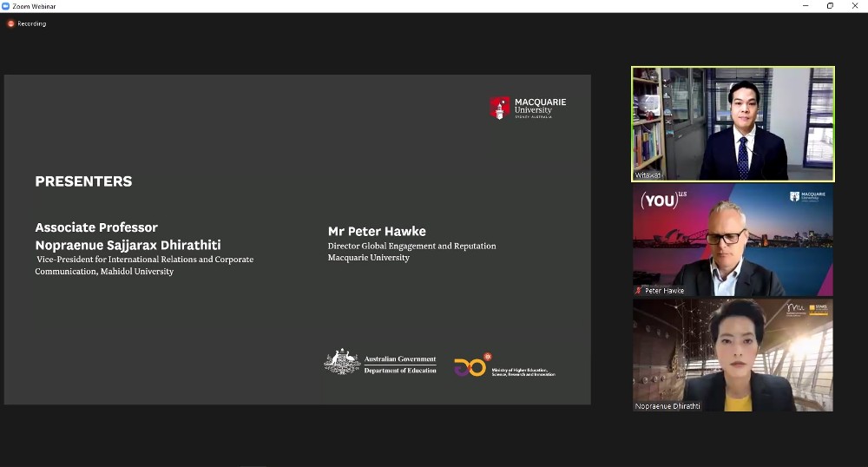The image size is (868, 467).
Task: Minimize the Zoom Webinar window
Action: [x=806, y=6]
